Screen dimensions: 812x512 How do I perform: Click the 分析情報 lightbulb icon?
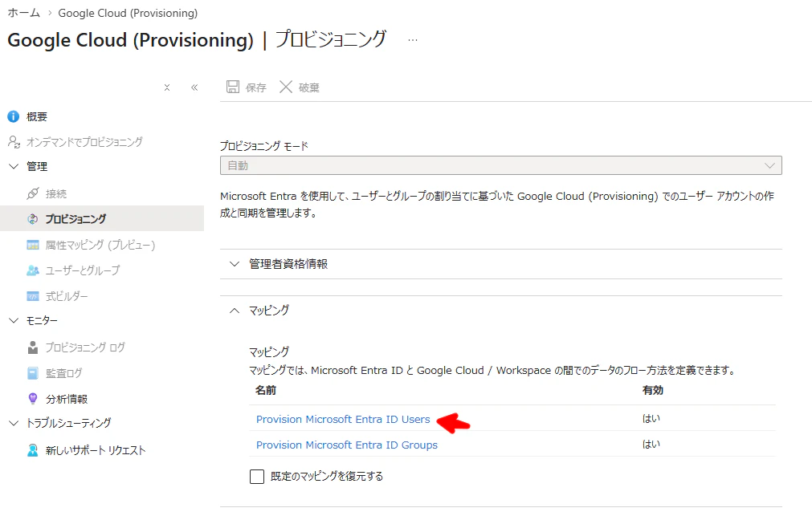(x=33, y=399)
